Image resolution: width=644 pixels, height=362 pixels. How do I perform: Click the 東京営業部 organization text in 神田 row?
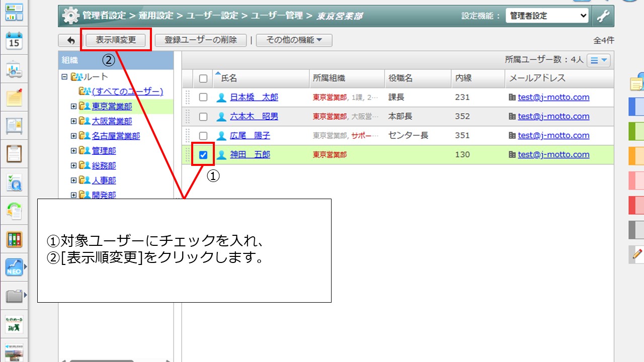pyautogui.click(x=330, y=155)
